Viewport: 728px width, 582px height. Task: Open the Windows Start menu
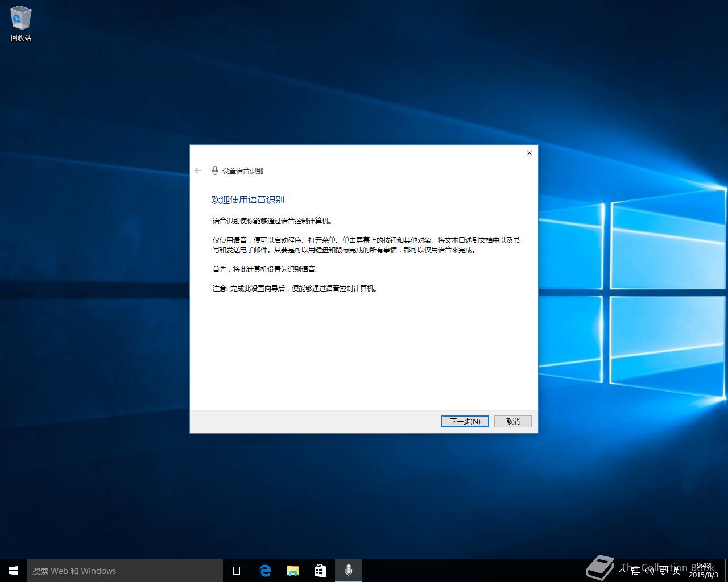click(x=14, y=571)
